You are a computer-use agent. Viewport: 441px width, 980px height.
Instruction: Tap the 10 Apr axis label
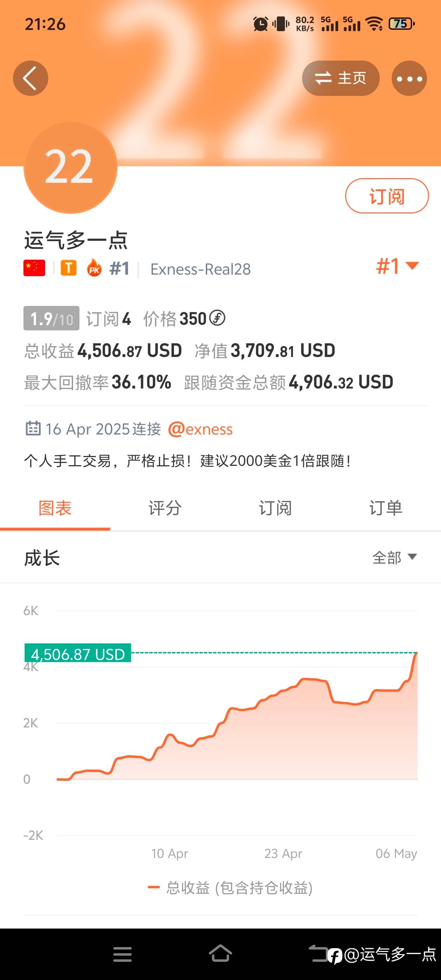(170, 854)
